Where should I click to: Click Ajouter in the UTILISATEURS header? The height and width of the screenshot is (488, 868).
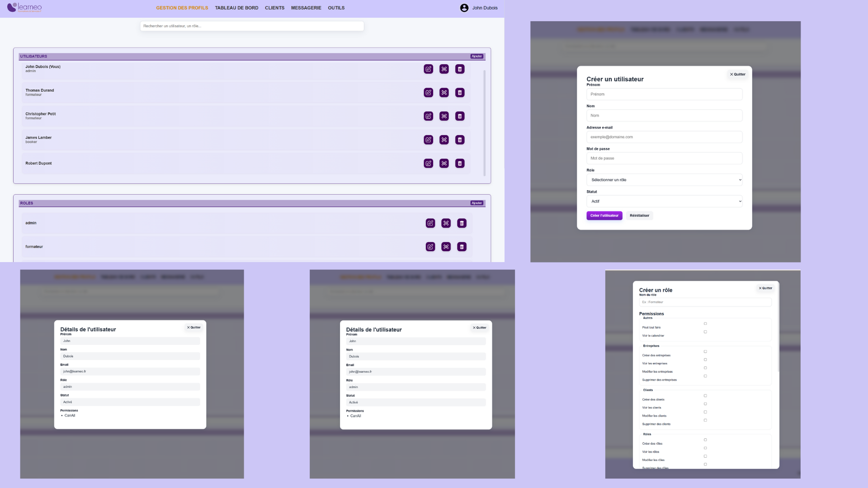[x=476, y=56]
